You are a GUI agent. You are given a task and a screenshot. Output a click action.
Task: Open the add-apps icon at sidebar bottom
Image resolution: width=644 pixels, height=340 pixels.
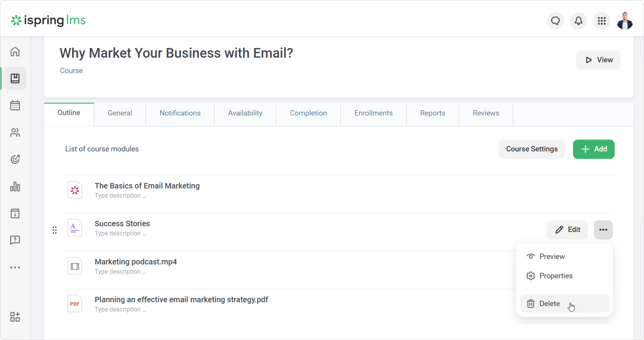[x=15, y=317]
